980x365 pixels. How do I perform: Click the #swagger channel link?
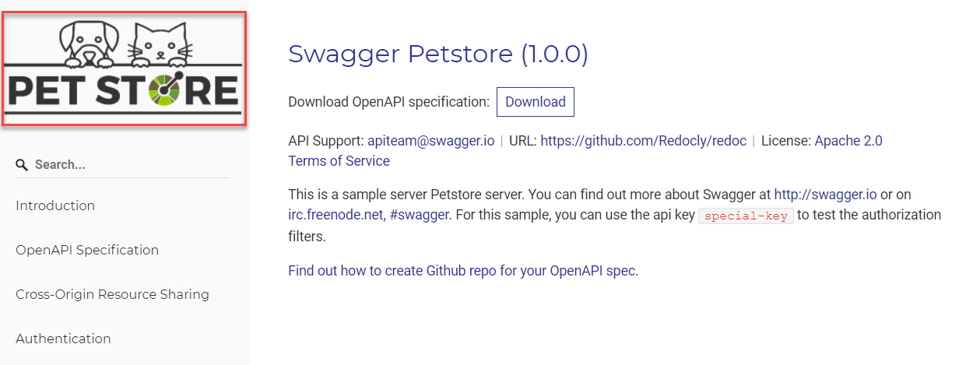[419, 214]
